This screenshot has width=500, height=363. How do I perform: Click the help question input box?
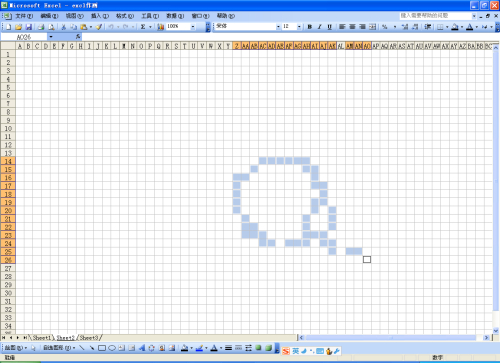(435, 16)
